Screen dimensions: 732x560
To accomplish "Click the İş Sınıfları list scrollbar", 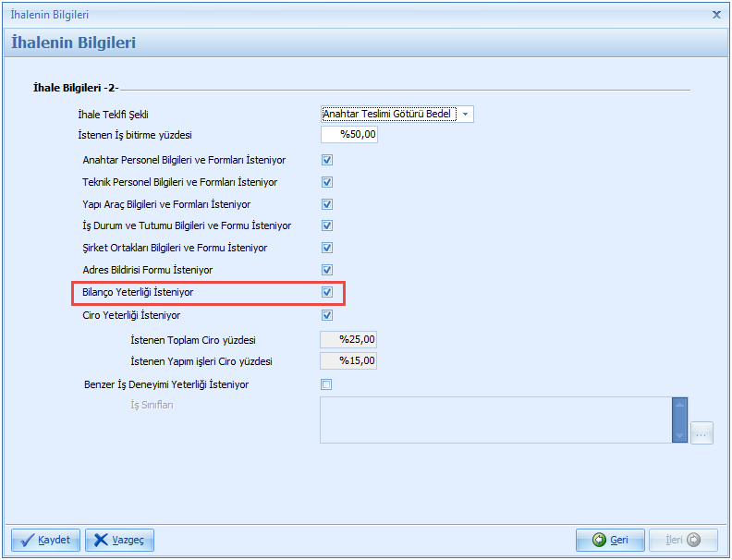I will click(680, 420).
